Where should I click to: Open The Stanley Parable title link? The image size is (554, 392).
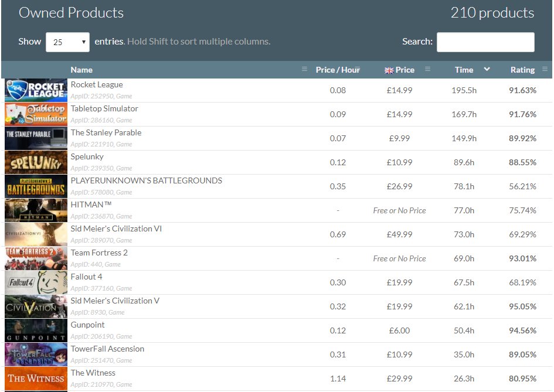point(106,133)
